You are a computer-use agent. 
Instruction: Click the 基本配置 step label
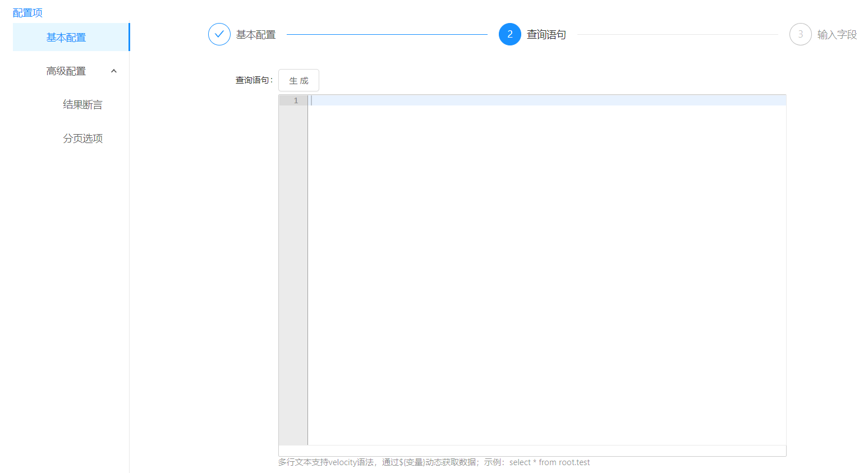(x=256, y=35)
